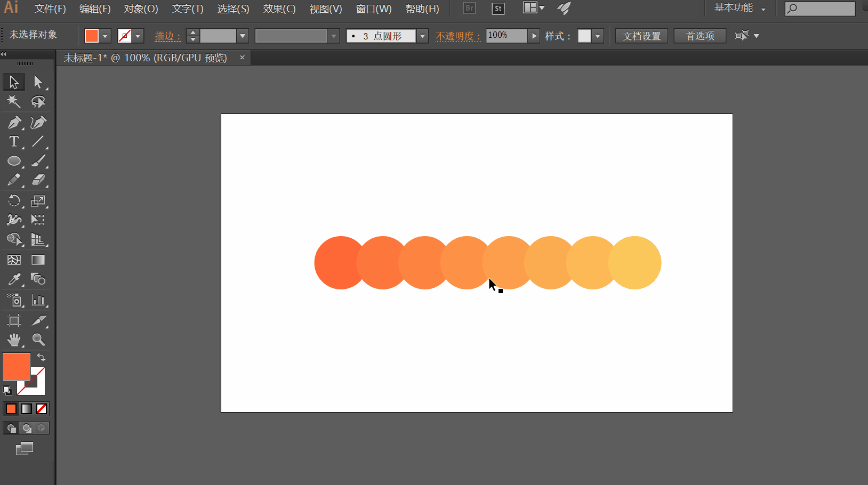The image size is (868, 485).
Task: Open the 3 点圆形 brush dropdown
Action: [422, 36]
